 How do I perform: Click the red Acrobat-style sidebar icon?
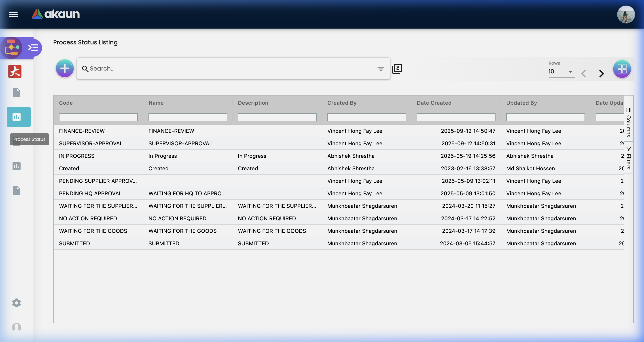[x=15, y=72]
